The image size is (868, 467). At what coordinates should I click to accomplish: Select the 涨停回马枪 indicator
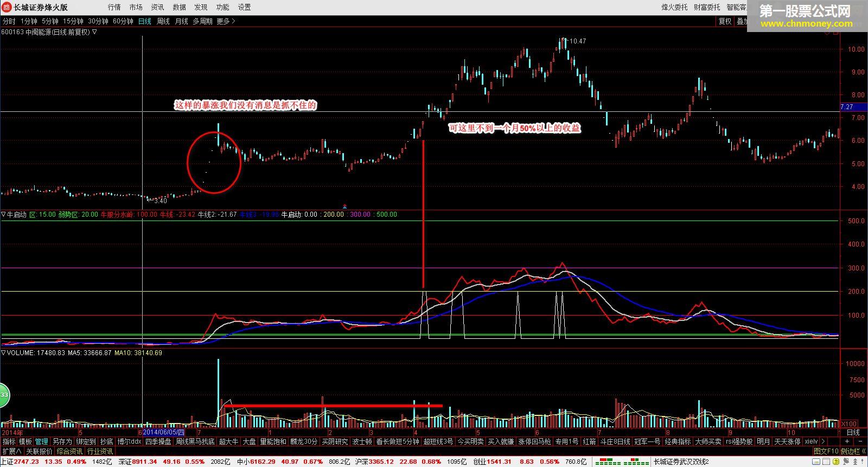pyautogui.click(x=534, y=441)
